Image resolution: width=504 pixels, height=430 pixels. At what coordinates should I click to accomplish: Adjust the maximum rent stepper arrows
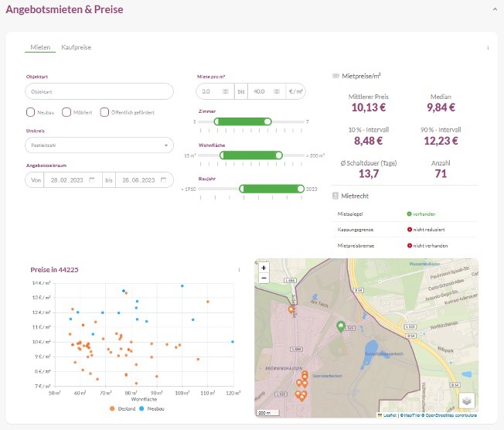pyautogui.click(x=277, y=92)
